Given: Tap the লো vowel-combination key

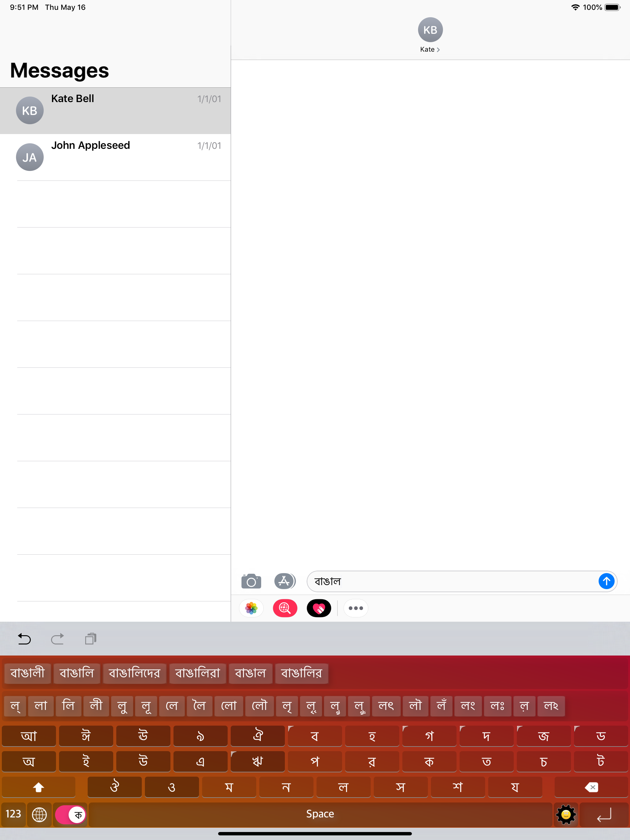Looking at the screenshot, I should [229, 706].
